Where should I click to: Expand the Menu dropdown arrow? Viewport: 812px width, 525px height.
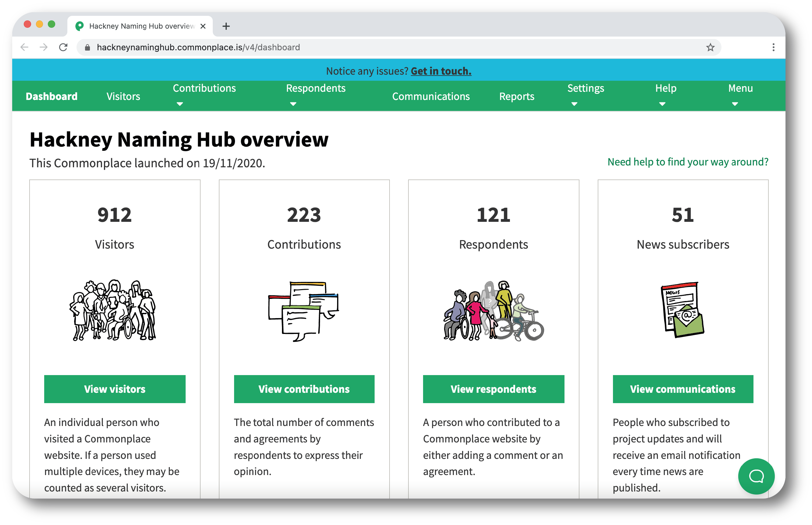735,104
